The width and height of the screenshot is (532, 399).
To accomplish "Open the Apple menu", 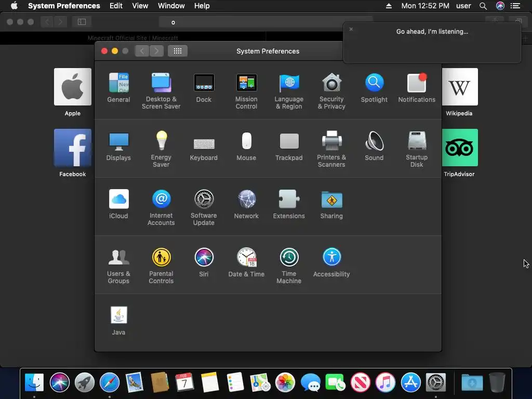I will point(14,6).
